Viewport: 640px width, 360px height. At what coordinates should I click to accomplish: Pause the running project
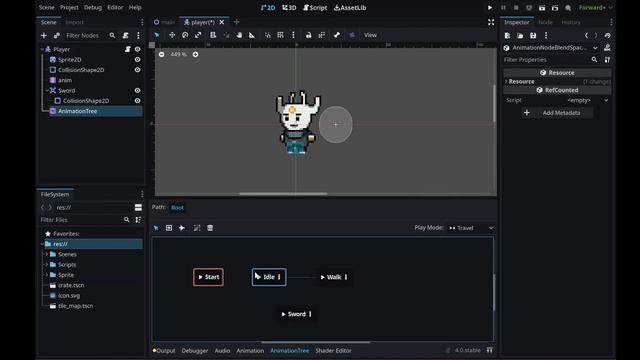click(x=503, y=7)
